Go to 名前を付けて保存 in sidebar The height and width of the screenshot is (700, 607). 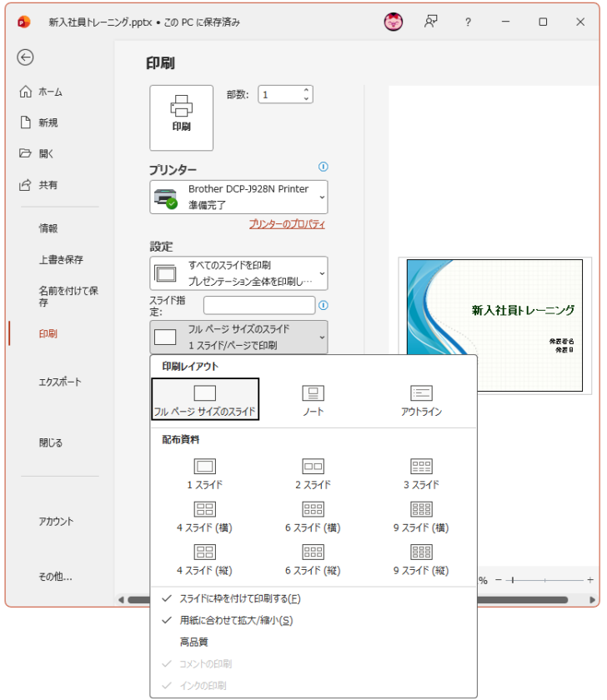tap(67, 297)
